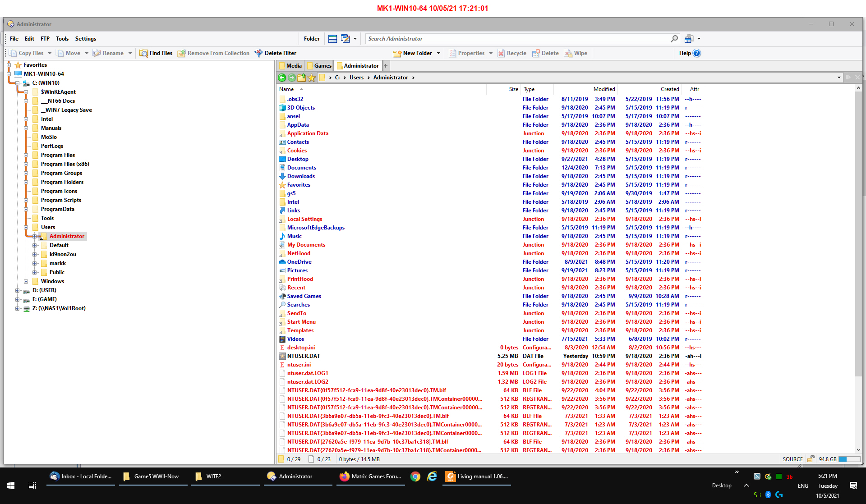
Task: Open the File menu
Action: click(x=14, y=39)
